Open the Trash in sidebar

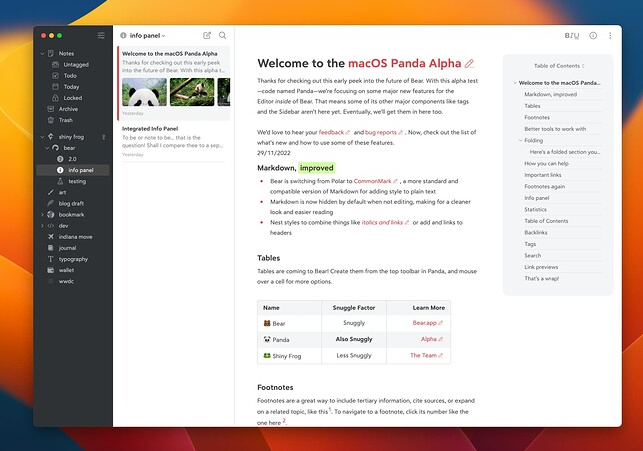click(66, 120)
